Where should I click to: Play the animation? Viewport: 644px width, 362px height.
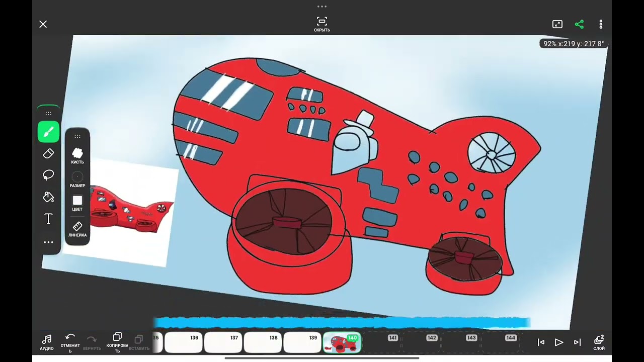click(559, 342)
